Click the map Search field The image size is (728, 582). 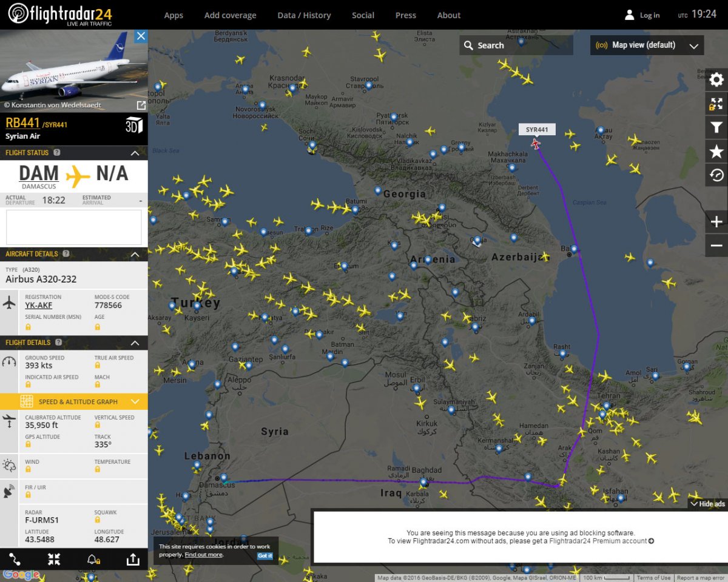click(516, 45)
